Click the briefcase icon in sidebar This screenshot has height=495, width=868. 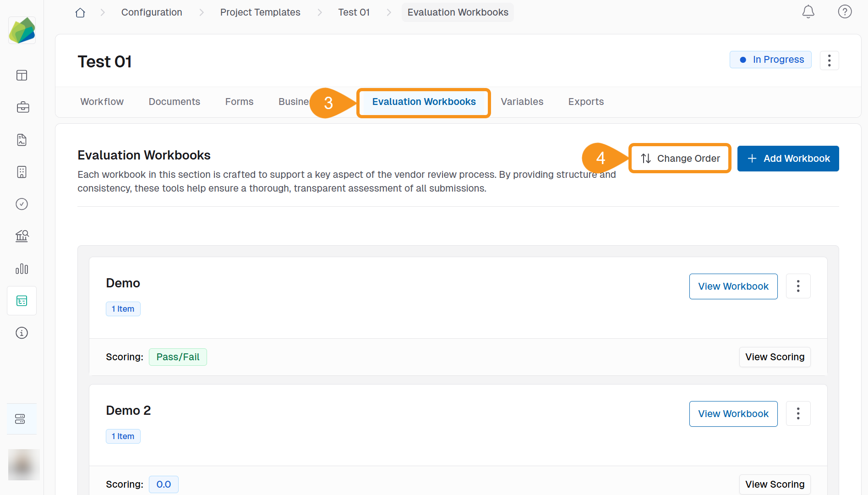(22, 107)
